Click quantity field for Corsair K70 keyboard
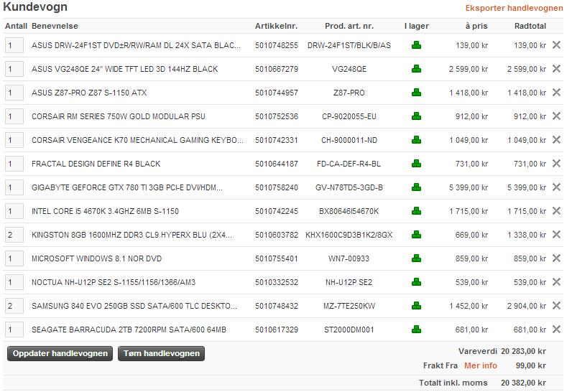The image size is (572, 392). tap(14, 140)
